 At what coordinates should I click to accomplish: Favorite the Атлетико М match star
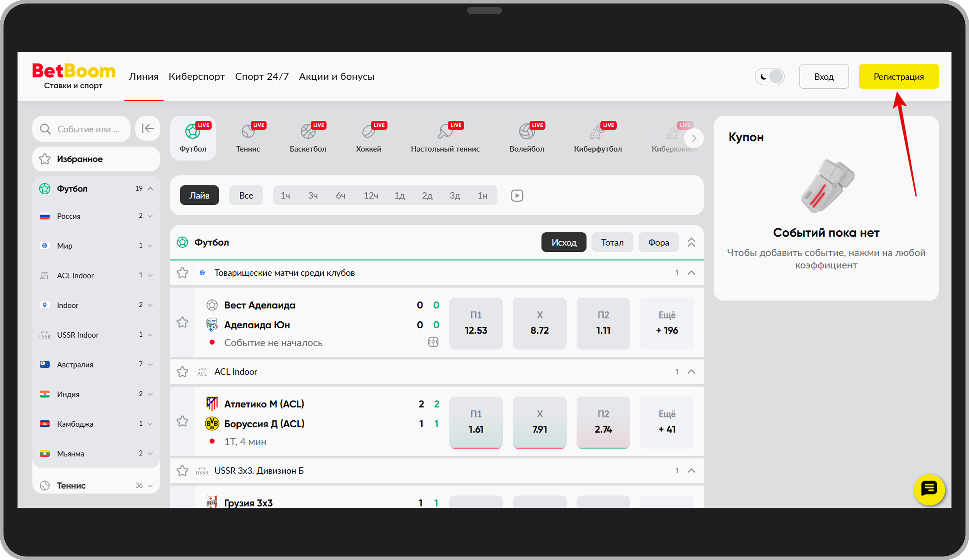click(x=182, y=421)
